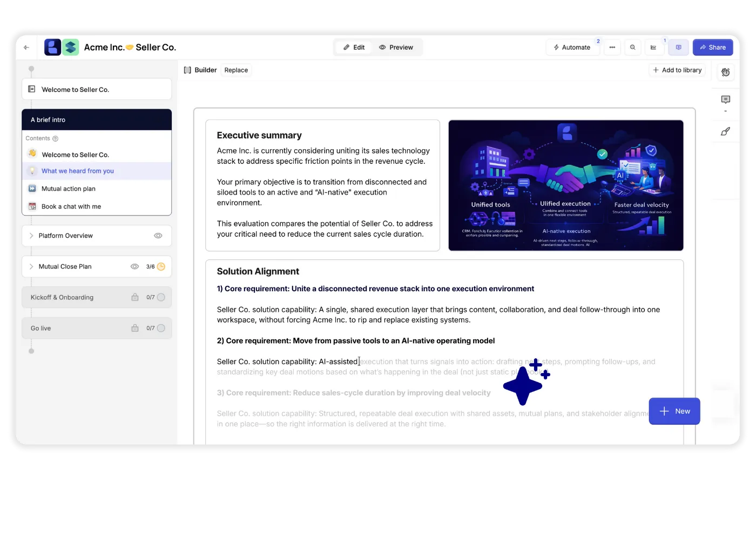
Task: Expand the Platform Overview section
Action: point(31,236)
